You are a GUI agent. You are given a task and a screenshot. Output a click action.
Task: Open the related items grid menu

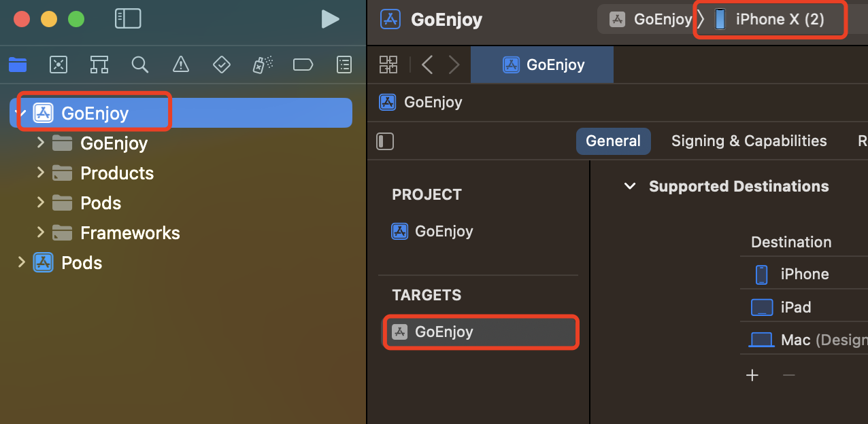tap(388, 65)
